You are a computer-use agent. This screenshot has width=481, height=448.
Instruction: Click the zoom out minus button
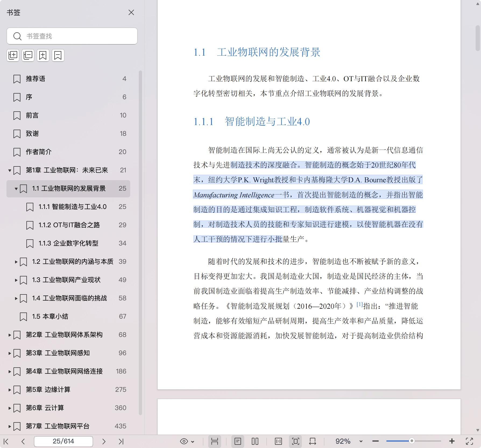[376, 441]
